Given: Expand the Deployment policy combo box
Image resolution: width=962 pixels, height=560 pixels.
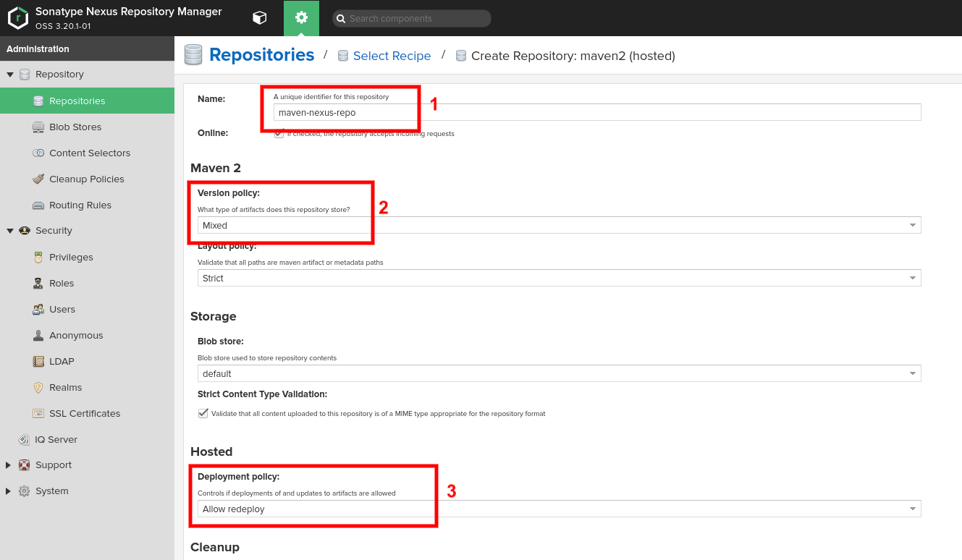Looking at the screenshot, I should (559, 509).
